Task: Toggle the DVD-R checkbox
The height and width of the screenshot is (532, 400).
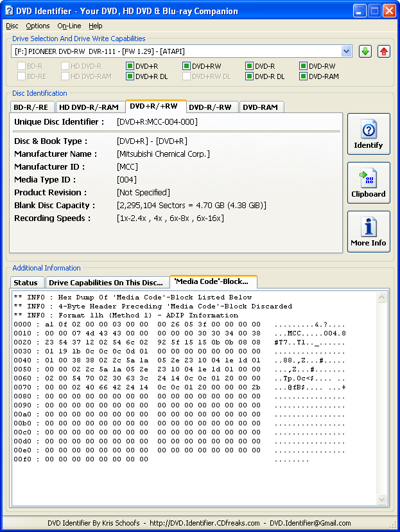Action: (x=250, y=66)
